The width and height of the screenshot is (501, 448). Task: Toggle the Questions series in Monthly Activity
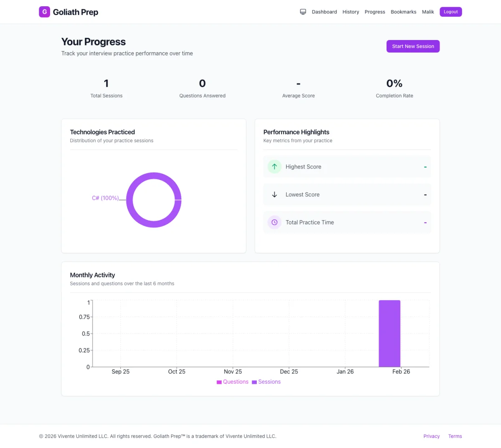coord(232,382)
